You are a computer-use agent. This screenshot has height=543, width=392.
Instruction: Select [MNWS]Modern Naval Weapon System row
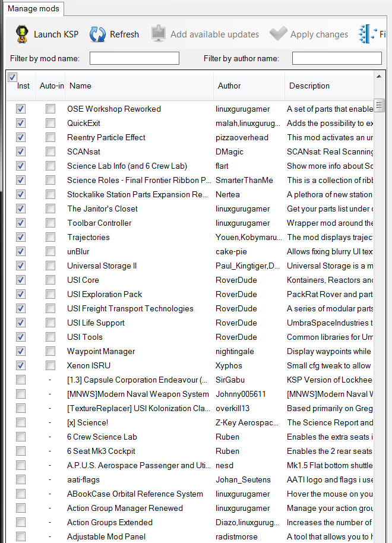tap(190, 394)
